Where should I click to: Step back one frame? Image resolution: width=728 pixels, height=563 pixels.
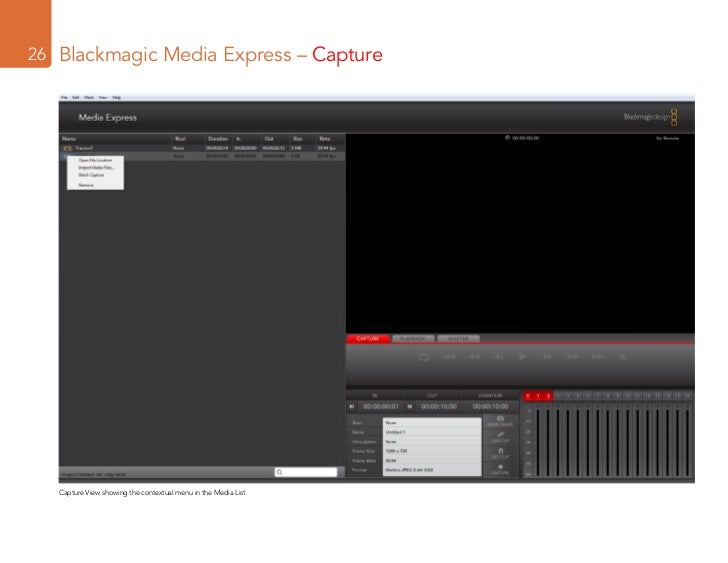pos(499,357)
